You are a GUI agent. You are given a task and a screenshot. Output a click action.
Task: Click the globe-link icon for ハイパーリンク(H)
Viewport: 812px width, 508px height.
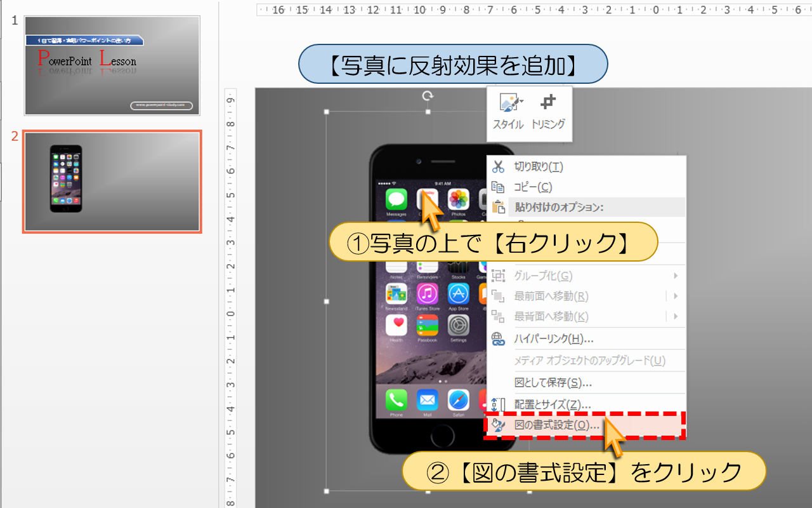click(x=499, y=339)
